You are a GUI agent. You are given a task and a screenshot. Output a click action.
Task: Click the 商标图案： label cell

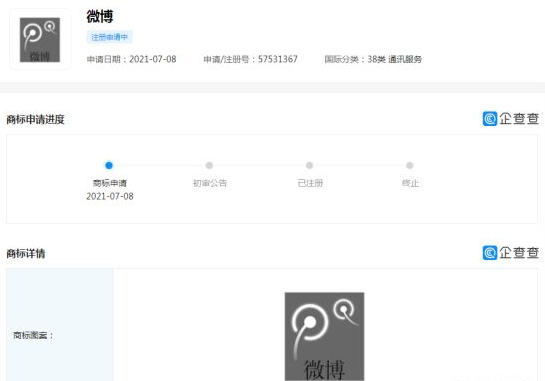click(60, 325)
